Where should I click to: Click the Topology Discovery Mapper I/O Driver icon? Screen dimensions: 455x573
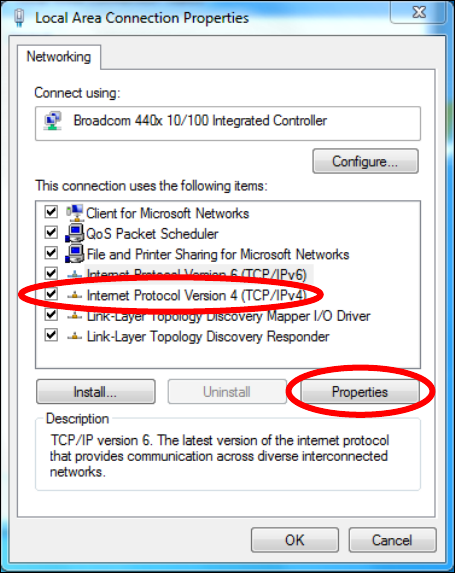click(75, 315)
